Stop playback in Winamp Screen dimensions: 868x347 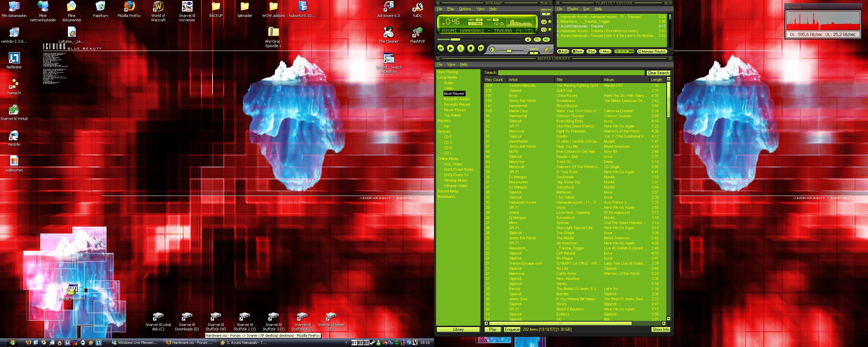tap(471, 48)
